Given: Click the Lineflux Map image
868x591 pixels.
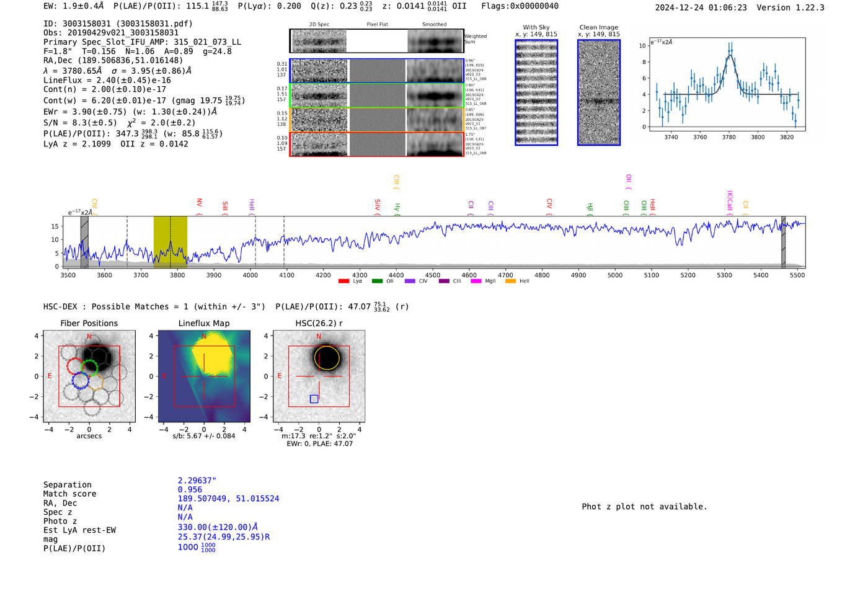Looking at the screenshot, I should [x=204, y=376].
